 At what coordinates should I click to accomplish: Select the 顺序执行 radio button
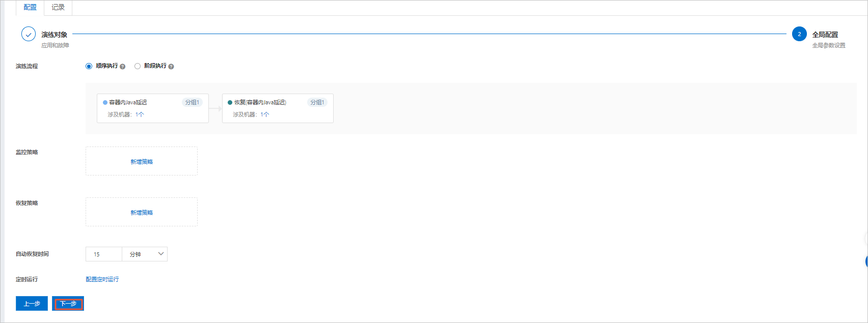click(89, 66)
